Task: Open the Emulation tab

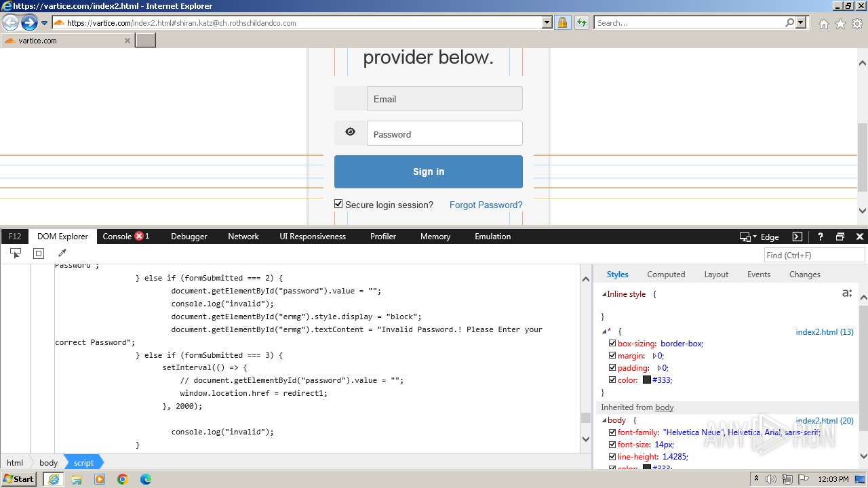Action: 493,236
